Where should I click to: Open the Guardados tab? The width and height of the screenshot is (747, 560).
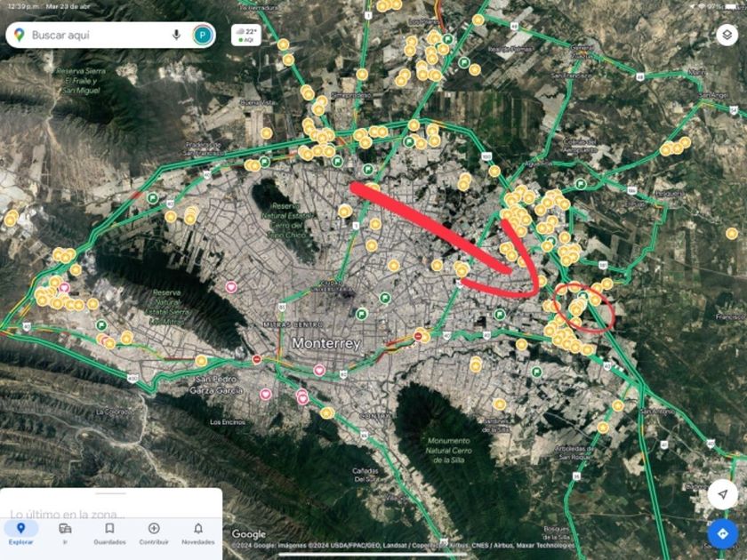pos(109,534)
